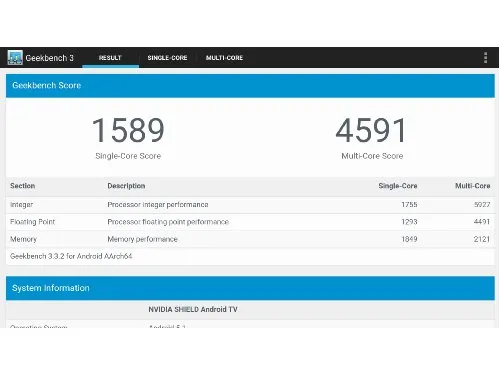Click the Single-Core column header
Image resolution: width=500 pixels, height=375 pixels.
click(x=398, y=186)
